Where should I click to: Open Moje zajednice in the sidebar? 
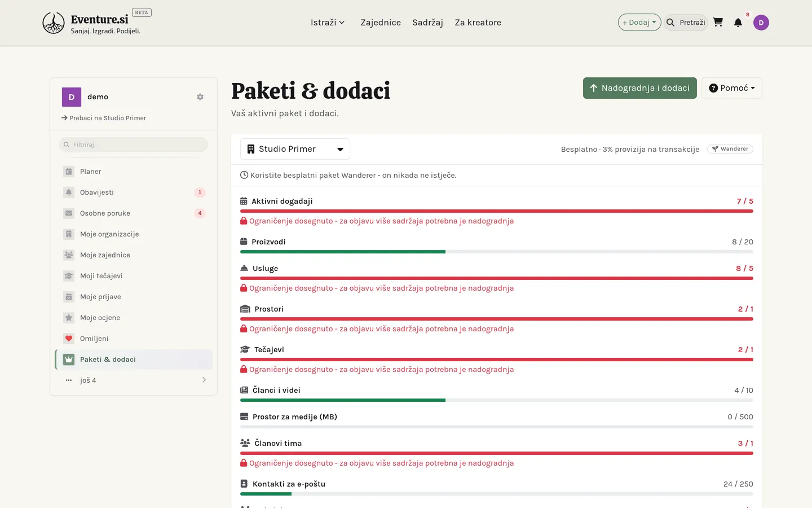coord(134,255)
